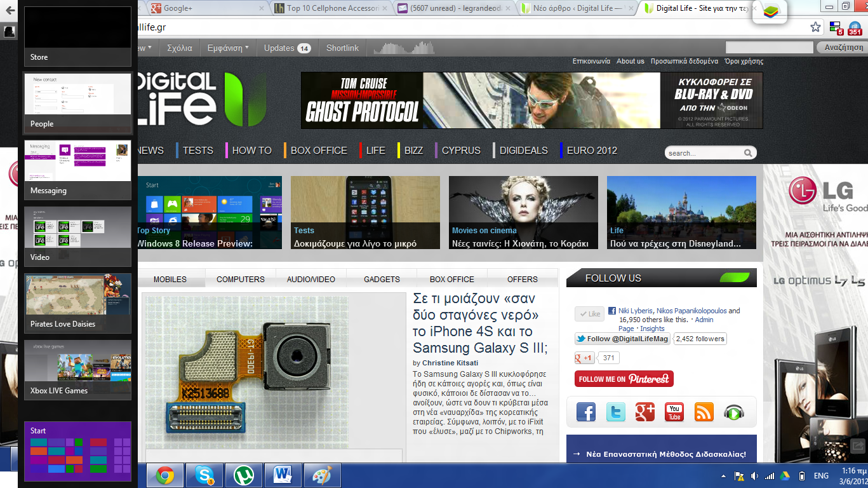
Task: Open the GADGETS content tab
Action: coord(382,279)
